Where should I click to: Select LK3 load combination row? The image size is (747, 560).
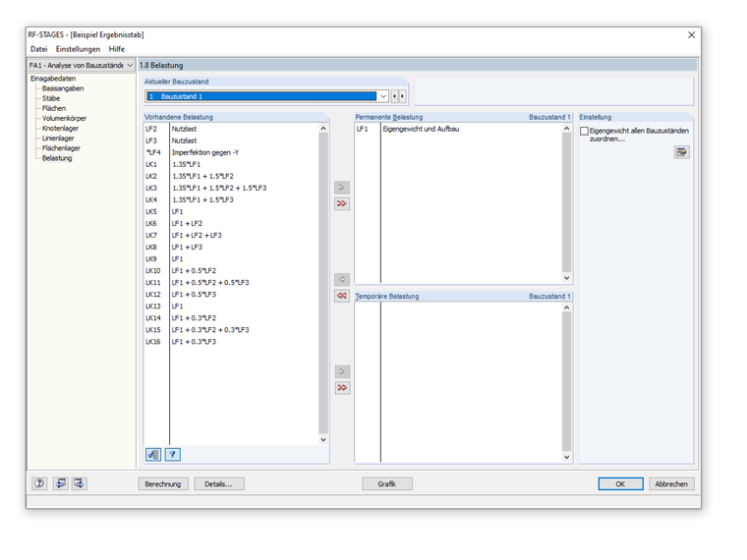(231, 188)
